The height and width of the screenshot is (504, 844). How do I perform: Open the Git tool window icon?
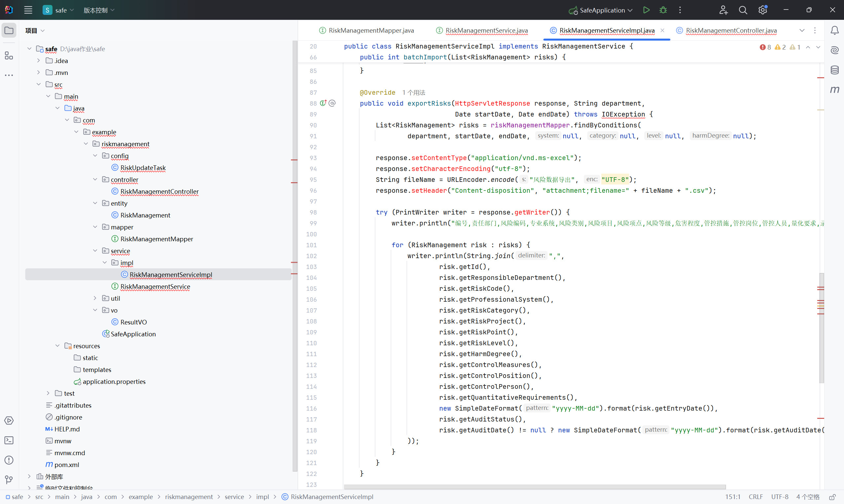point(9,480)
